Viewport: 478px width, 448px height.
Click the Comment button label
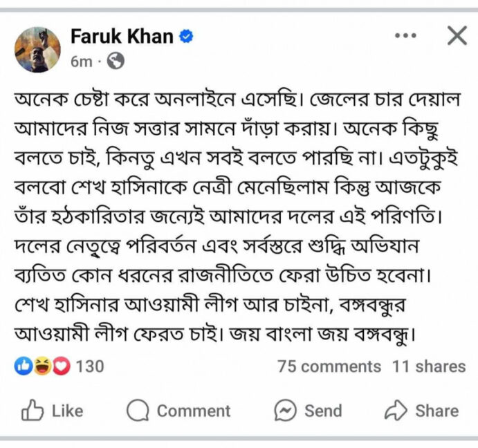point(194,411)
